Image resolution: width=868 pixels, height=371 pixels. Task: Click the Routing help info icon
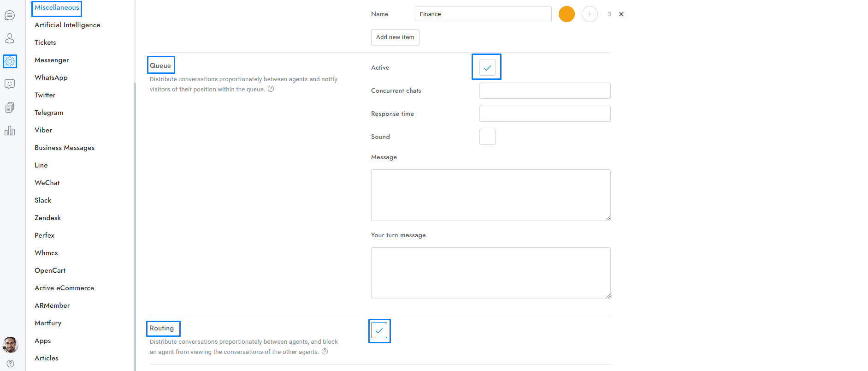point(325,352)
